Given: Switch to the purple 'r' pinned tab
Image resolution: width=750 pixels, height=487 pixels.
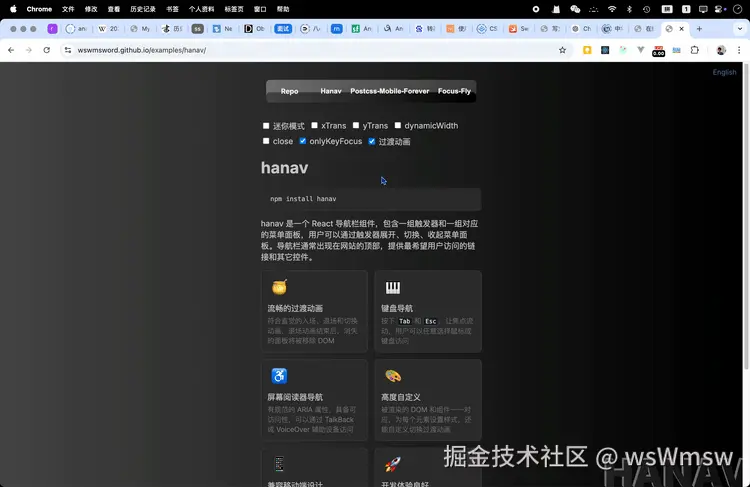Looking at the screenshot, I should coord(52,29).
